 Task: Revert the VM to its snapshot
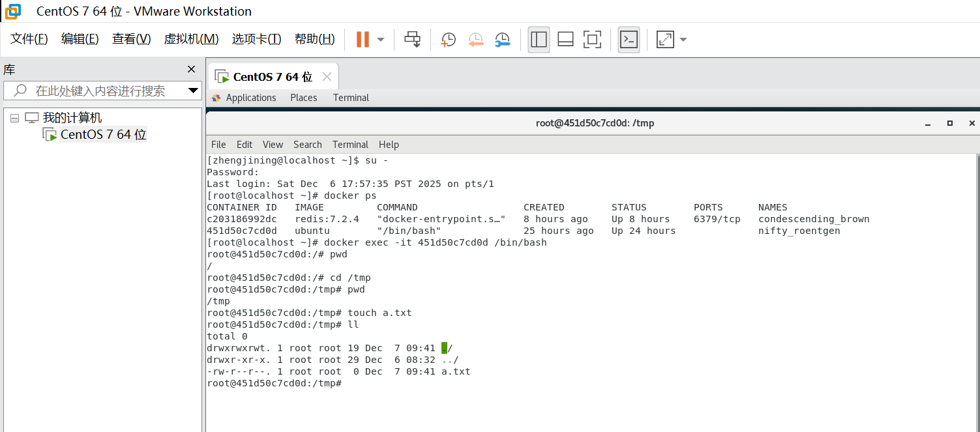tap(475, 40)
